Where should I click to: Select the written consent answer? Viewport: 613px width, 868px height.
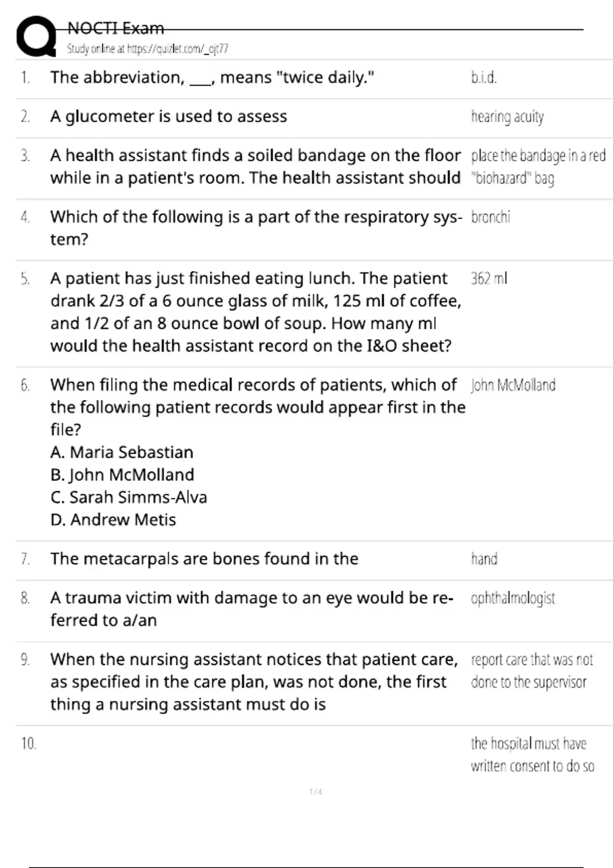pos(532,755)
